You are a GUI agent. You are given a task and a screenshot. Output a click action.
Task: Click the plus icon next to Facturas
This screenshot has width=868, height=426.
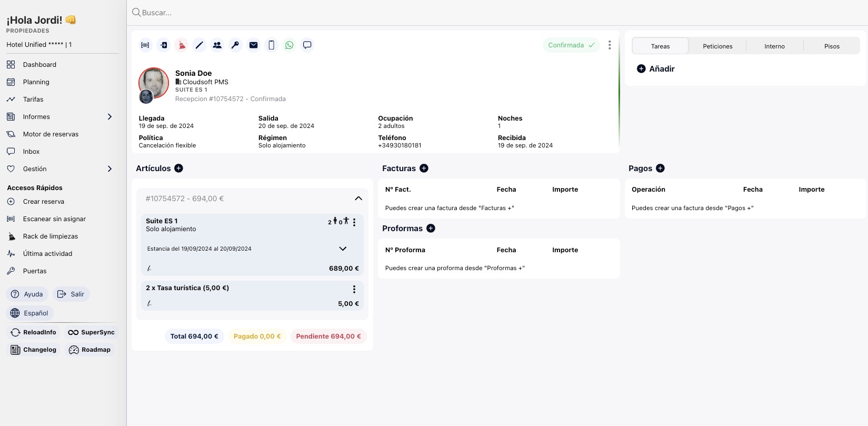pos(424,169)
